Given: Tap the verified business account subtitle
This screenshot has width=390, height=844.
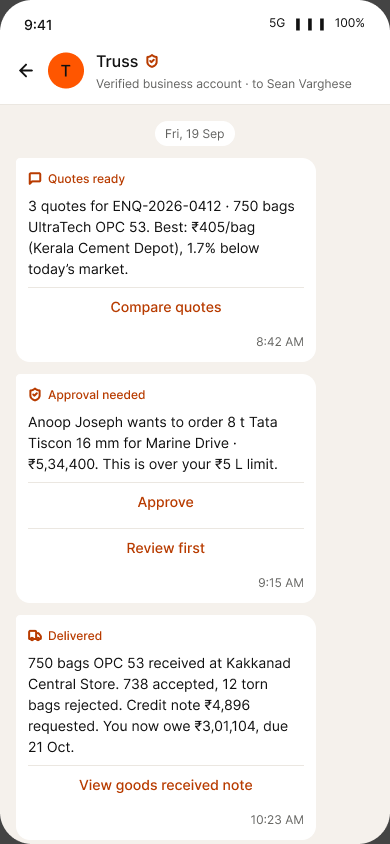Looking at the screenshot, I should tap(224, 84).
